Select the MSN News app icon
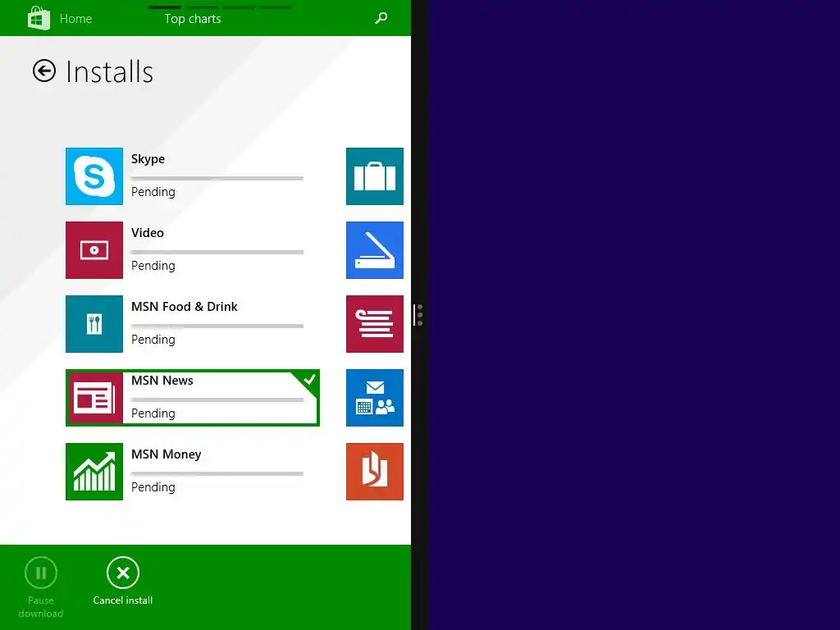840x630 pixels. pos(95,398)
